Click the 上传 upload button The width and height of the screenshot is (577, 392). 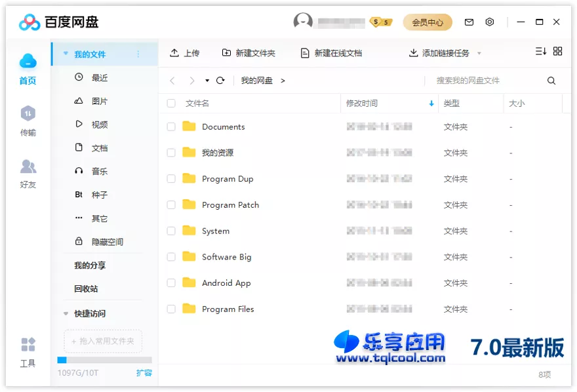click(x=184, y=53)
